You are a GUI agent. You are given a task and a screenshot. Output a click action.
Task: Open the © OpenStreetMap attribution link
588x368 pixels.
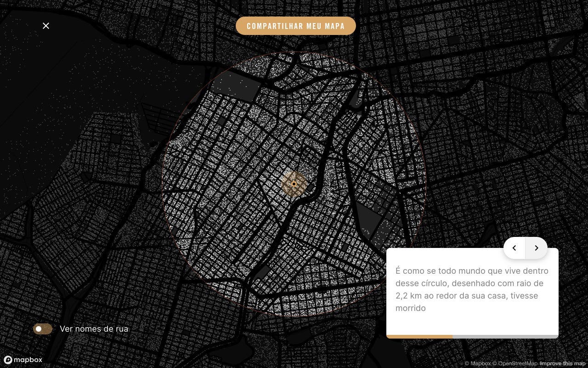coord(515,363)
